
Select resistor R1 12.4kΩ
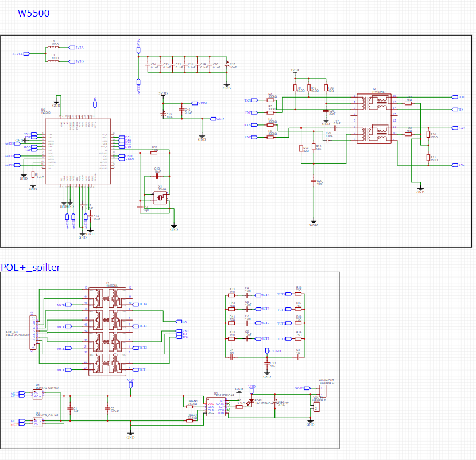[x=33, y=174]
